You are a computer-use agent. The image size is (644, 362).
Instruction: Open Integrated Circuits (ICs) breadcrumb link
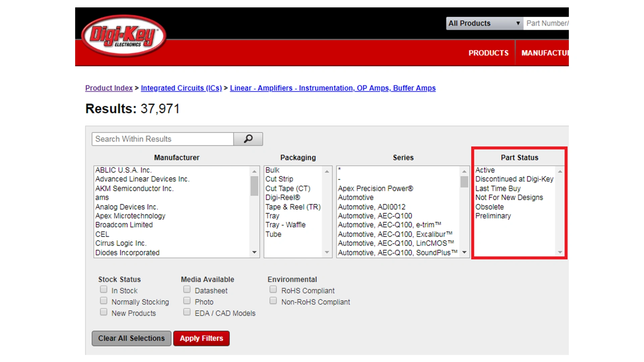181,88
